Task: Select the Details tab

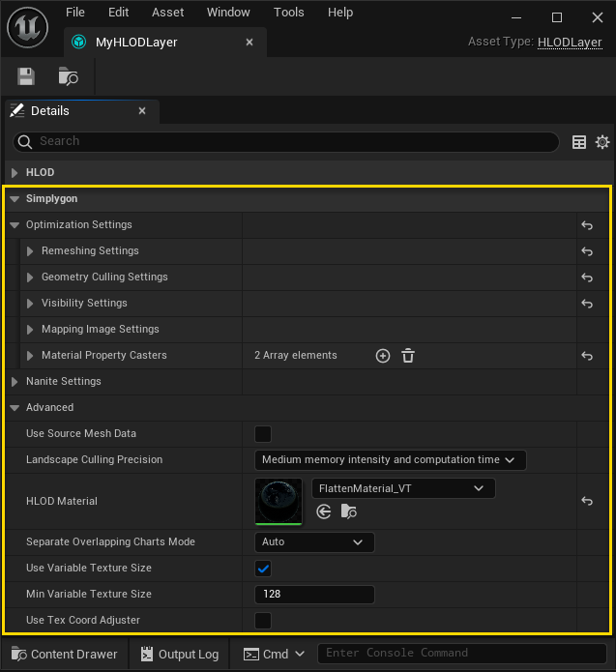Action: pos(82,111)
